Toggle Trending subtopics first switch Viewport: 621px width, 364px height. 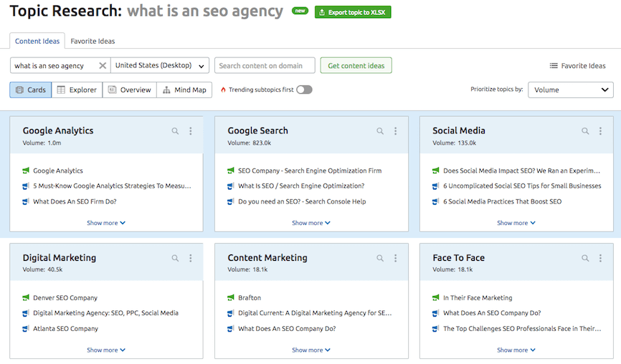(x=304, y=90)
